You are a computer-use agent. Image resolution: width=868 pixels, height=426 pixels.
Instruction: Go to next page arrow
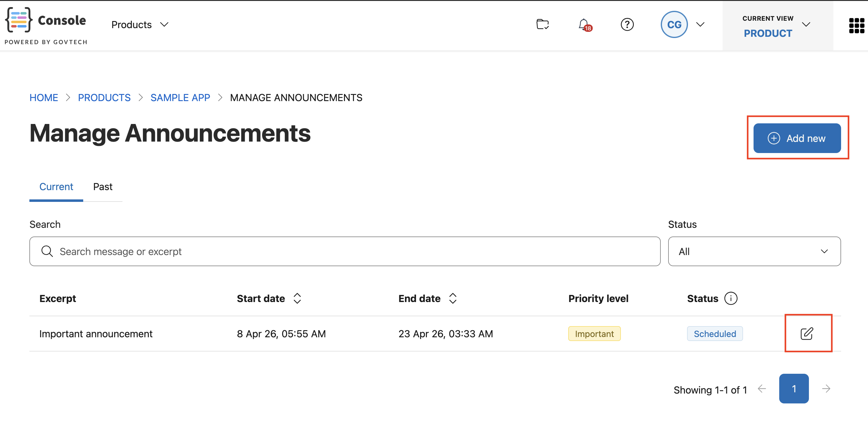826,389
